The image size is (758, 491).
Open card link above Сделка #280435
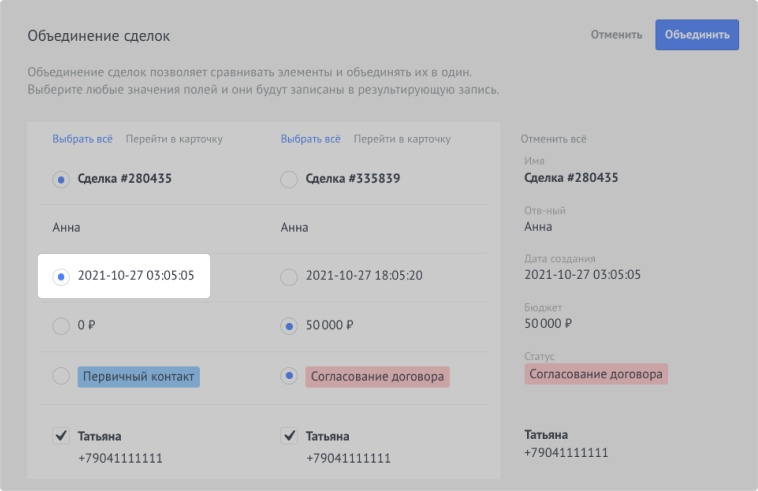click(174, 140)
